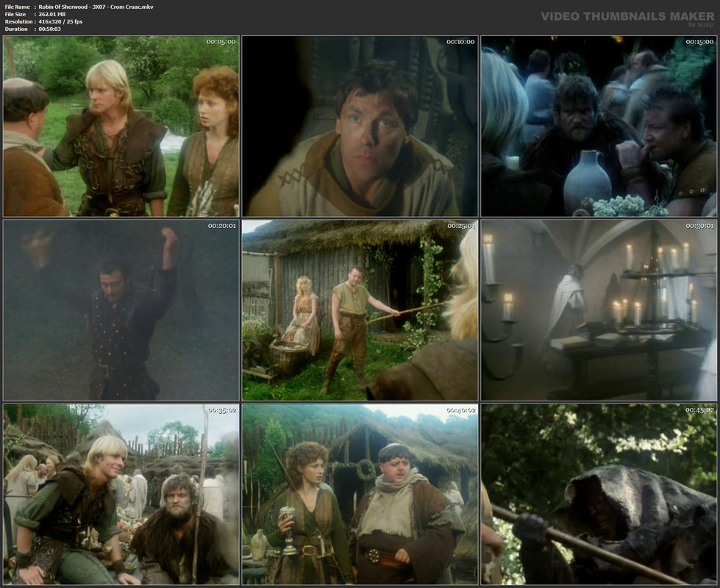Select the thumbnail stamped 00:10:00
Screen dimensions: 720x588
360,126
